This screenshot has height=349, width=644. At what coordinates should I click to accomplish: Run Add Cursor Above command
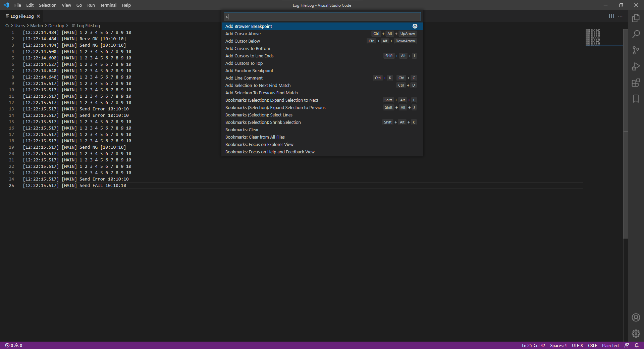point(322,34)
